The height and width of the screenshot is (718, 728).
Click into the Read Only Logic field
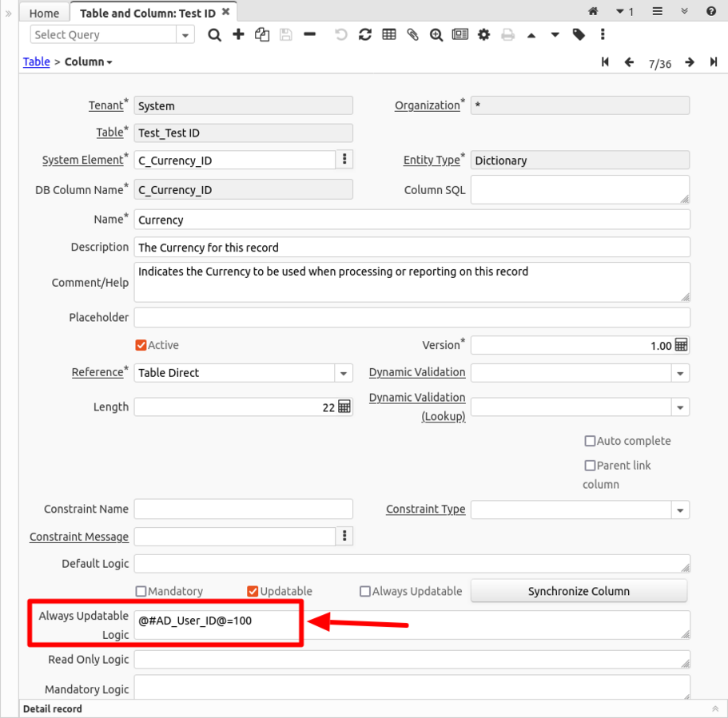[x=412, y=660]
